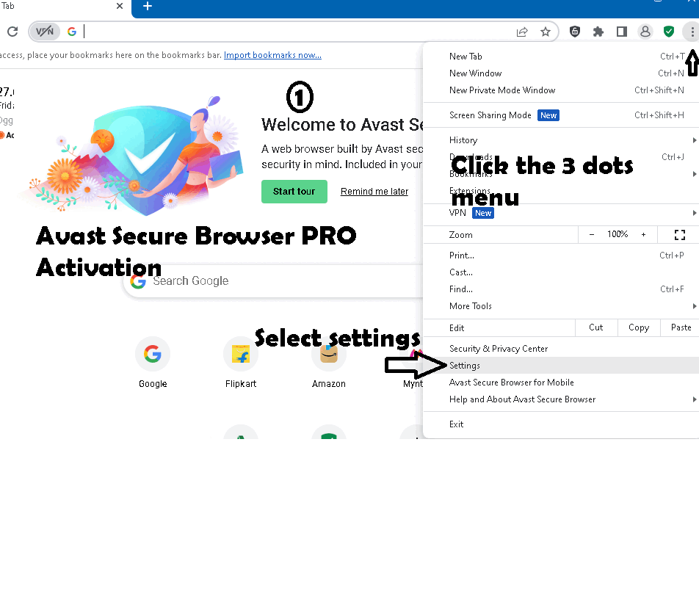The width and height of the screenshot is (699, 616).
Task: Select Settings from the menu
Action: (x=465, y=365)
